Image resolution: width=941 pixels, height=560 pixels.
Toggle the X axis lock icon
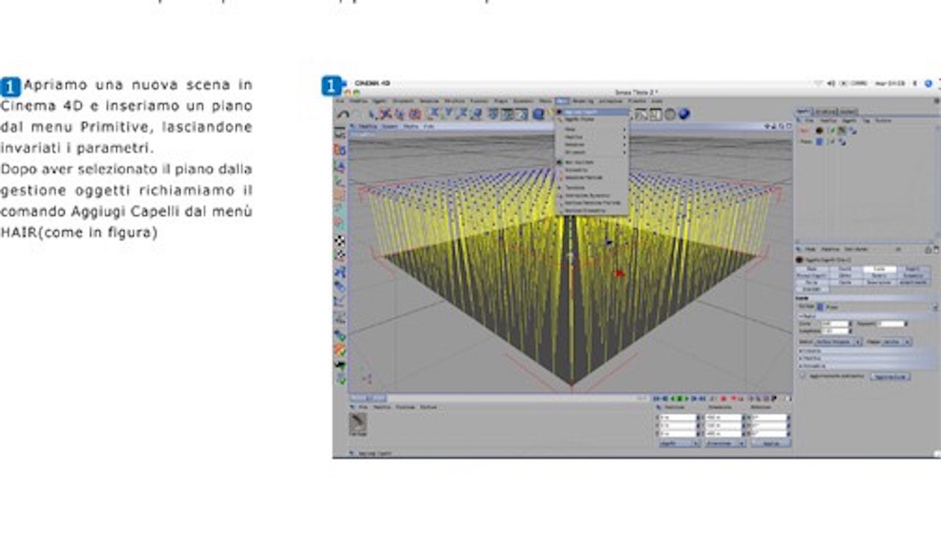pyautogui.click(x=434, y=113)
